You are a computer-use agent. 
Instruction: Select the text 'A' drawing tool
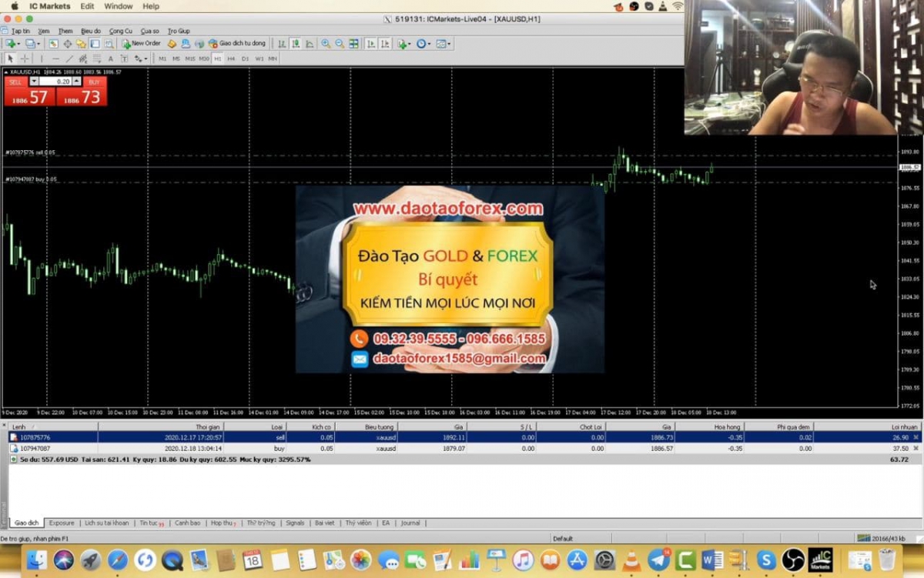pos(110,58)
